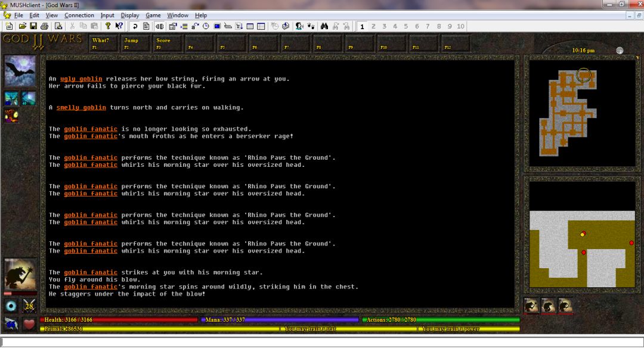Click the crossed swords 28 icon
Image resolution: width=644 pixels, height=348 pixels.
[x=29, y=306]
